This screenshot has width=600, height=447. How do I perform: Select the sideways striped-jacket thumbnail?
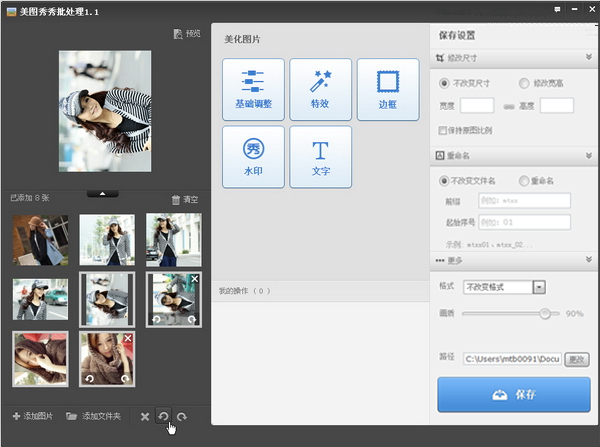107,300
